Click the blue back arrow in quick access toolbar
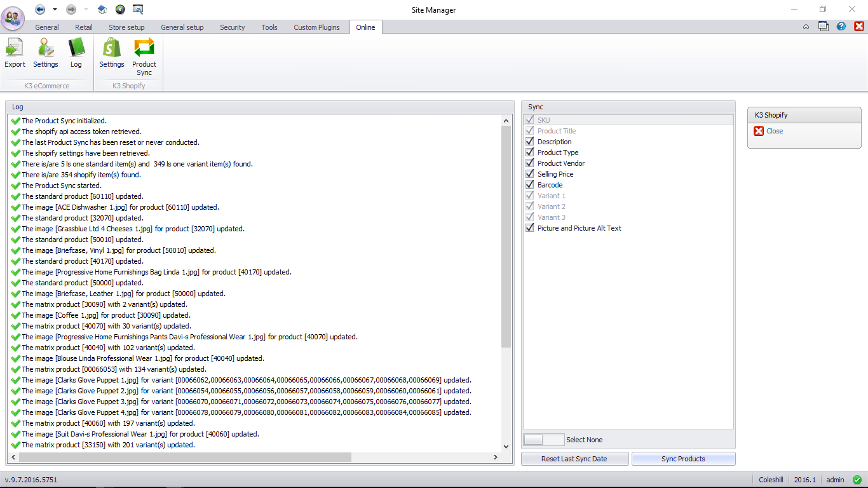Image resolution: width=868 pixels, height=488 pixels. (x=40, y=10)
